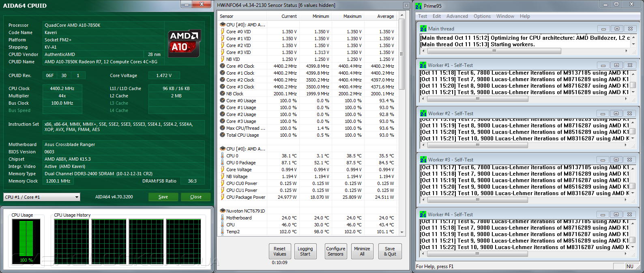This screenshot has height=273, width=644.
Task: Click the Current column header in HWiNFO64
Action: [x=283, y=16]
